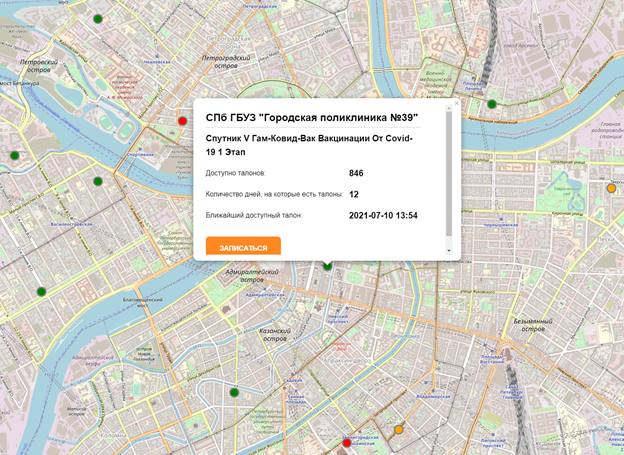
Task: Select red marker left of the popup title
Action: click(x=182, y=121)
